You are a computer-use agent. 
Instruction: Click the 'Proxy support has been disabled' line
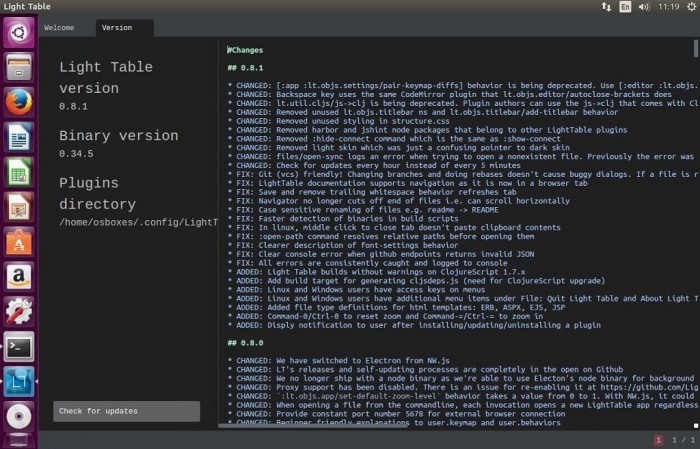(x=462, y=387)
